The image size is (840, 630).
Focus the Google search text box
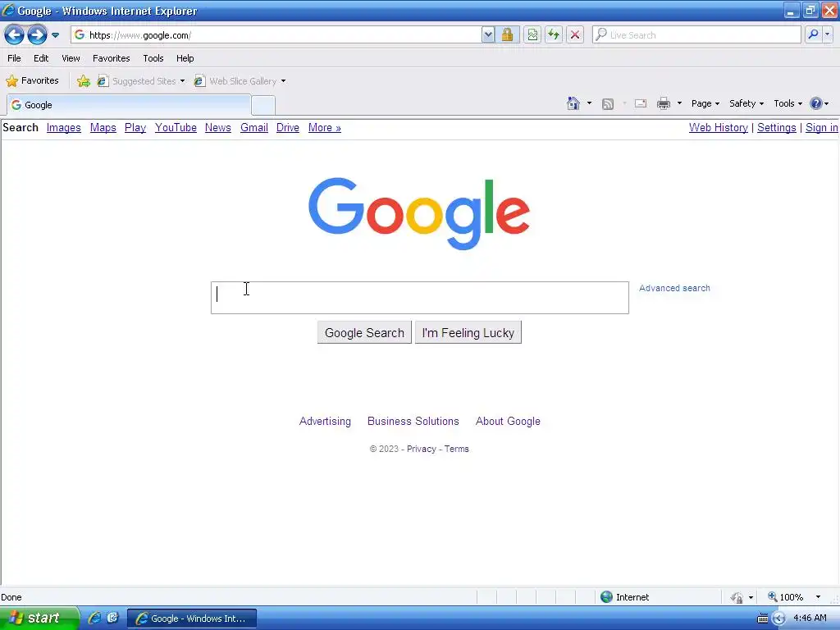tap(419, 298)
